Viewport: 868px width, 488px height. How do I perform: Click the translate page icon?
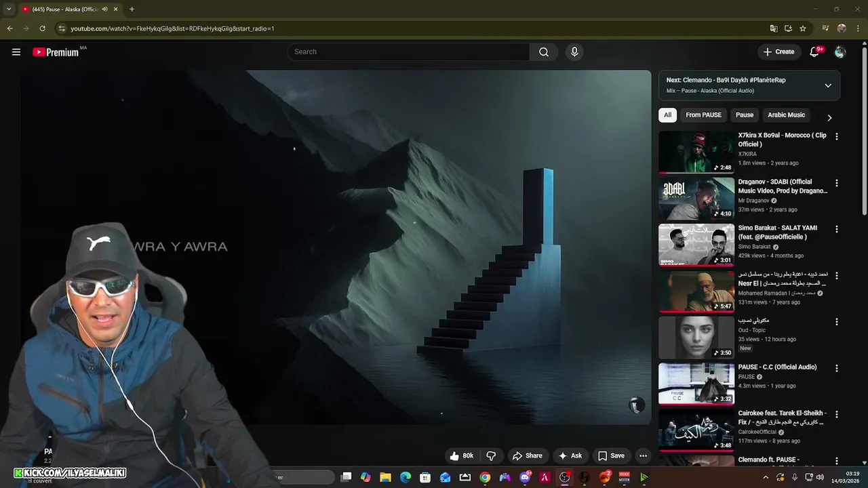pos(774,28)
